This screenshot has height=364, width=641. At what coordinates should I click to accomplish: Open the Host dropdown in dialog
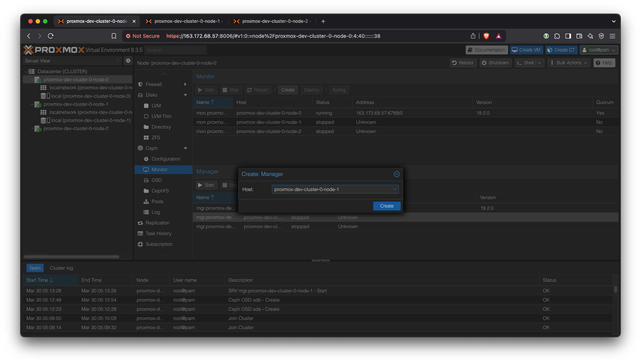pyautogui.click(x=394, y=190)
